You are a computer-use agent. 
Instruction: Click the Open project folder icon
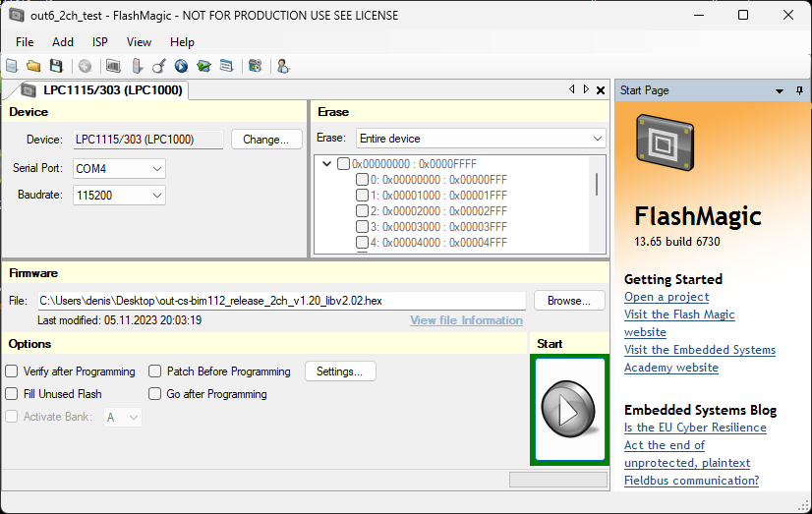pyautogui.click(x=33, y=66)
